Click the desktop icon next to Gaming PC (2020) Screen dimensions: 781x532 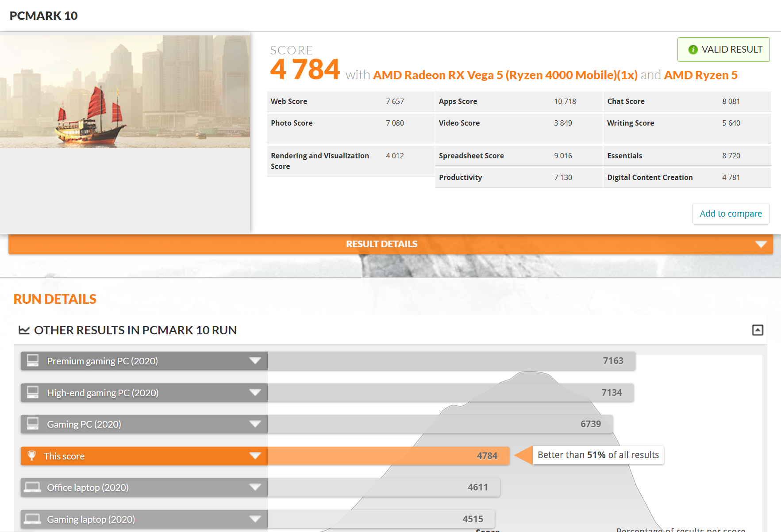[x=33, y=424]
